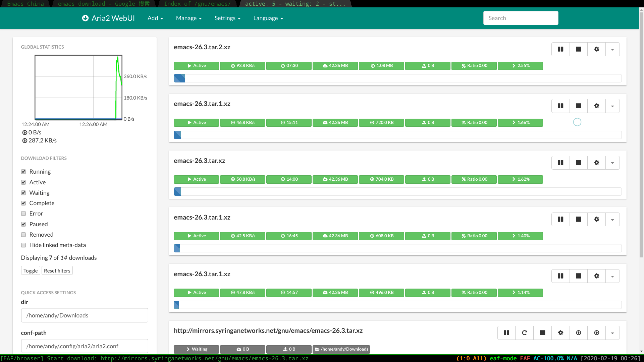Toggle the Error filter checkbox

click(x=23, y=214)
